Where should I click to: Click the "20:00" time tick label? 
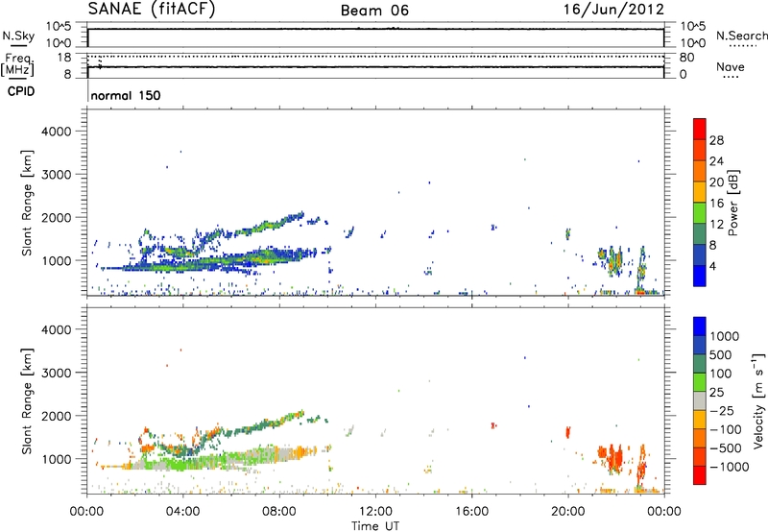pos(568,512)
